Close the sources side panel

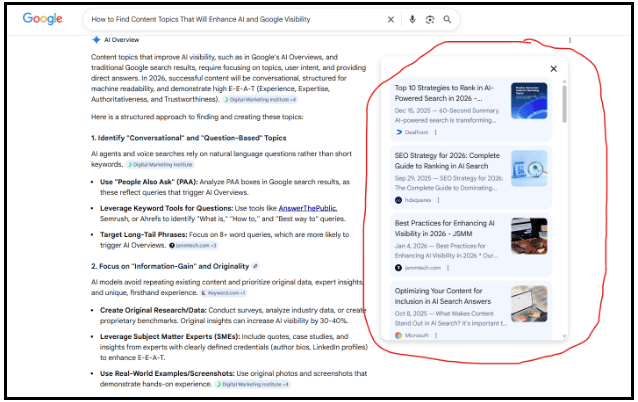coord(553,69)
